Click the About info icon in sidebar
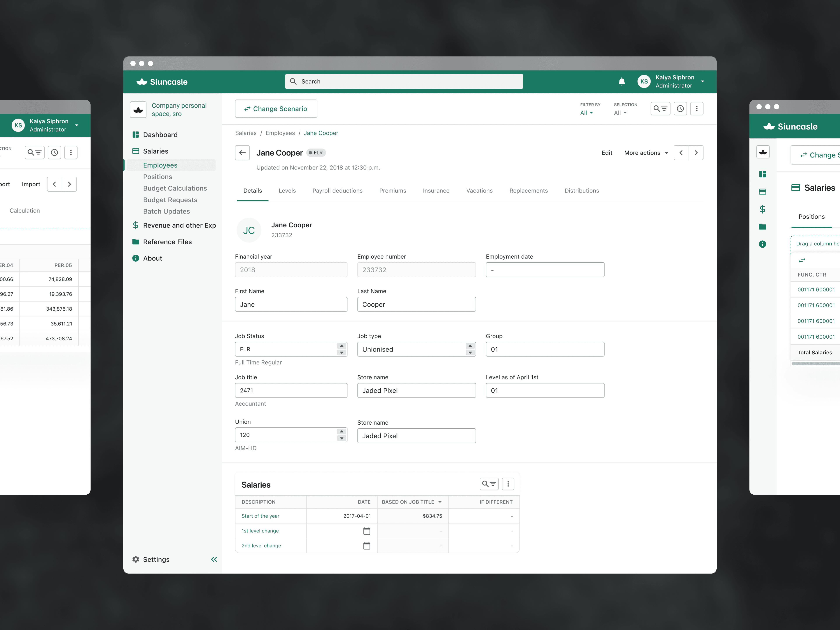Screen dimensions: 840x630 point(136,258)
